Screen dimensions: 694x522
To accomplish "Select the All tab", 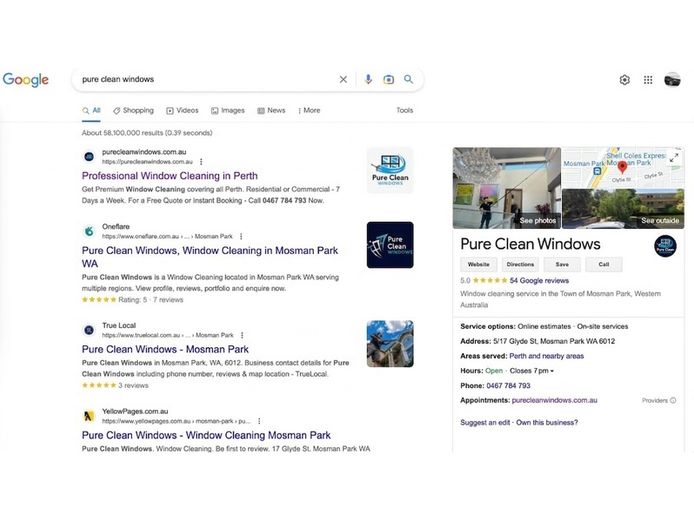I will pos(92,111).
